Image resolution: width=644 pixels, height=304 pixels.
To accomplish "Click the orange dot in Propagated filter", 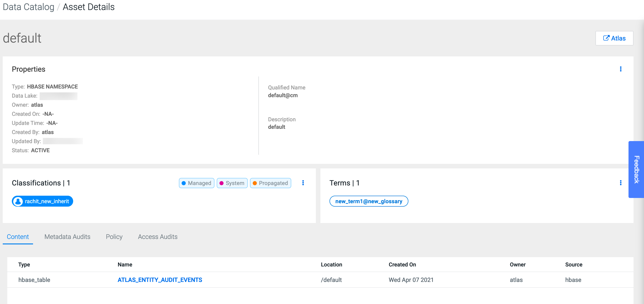I will click(255, 183).
